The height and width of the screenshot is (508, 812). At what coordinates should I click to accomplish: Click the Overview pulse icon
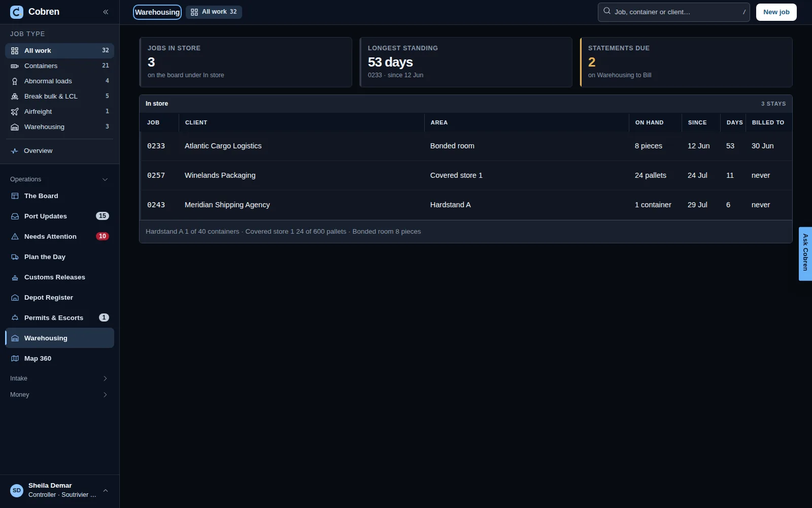(15, 151)
